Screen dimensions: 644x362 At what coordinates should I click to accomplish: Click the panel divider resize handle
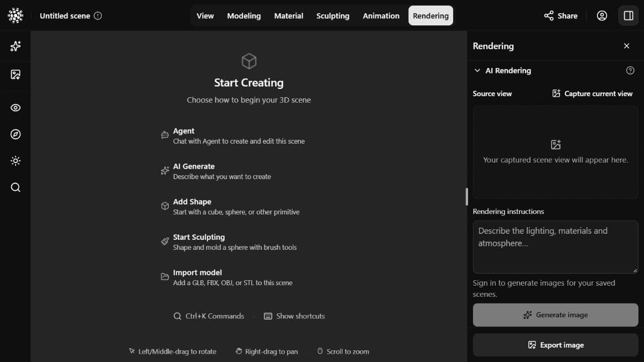(466, 197)
